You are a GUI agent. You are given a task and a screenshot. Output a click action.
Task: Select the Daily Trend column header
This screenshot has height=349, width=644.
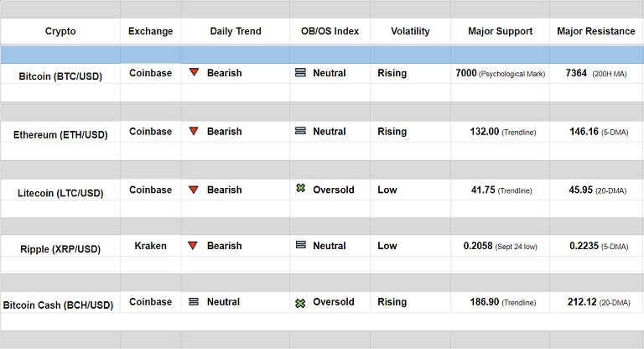tap(235, 31)
